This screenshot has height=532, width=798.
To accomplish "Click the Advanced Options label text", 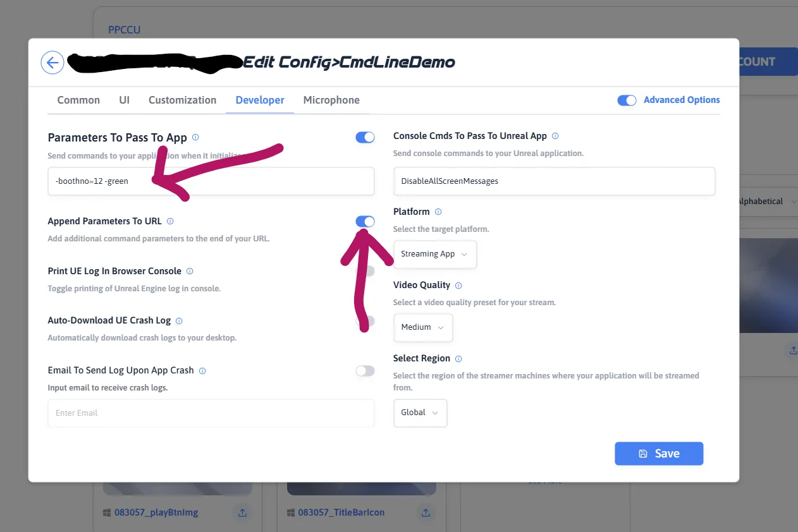I will (682, 100).
